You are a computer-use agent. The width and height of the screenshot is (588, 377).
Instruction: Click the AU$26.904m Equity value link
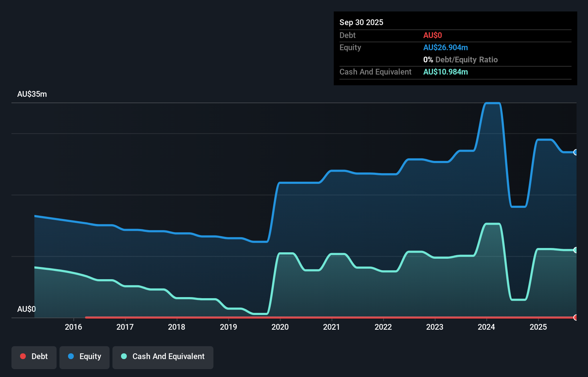point(446,47)
